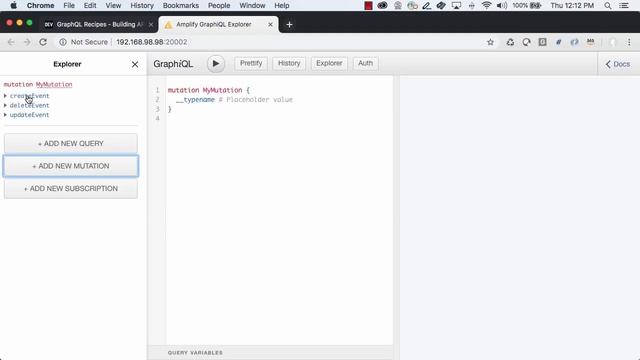The image size is (640, 360).
Task: Click the hash extension icon in Chrome toolbar
Action: [558, 42]
